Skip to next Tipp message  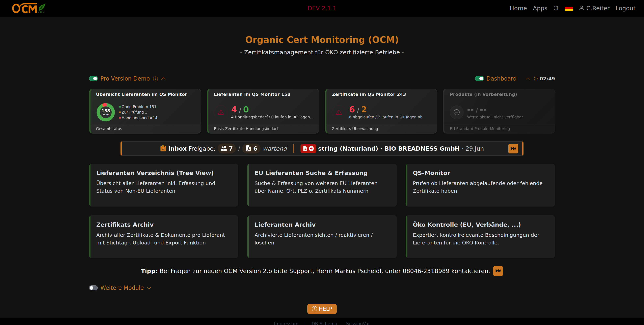(498, 271)
